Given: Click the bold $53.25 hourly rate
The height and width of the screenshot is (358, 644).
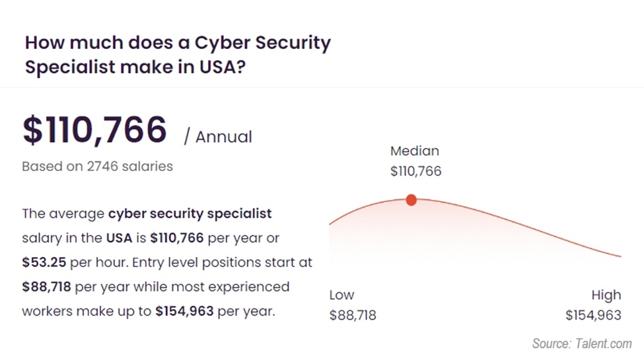Looking at the screenshot, I should 44,262.
